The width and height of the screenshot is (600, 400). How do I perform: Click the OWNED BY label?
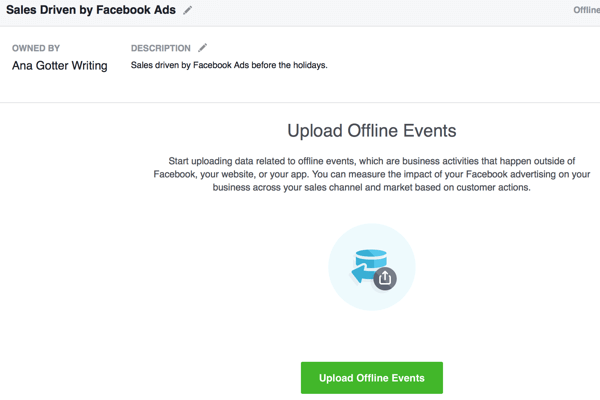click(36, 48)
